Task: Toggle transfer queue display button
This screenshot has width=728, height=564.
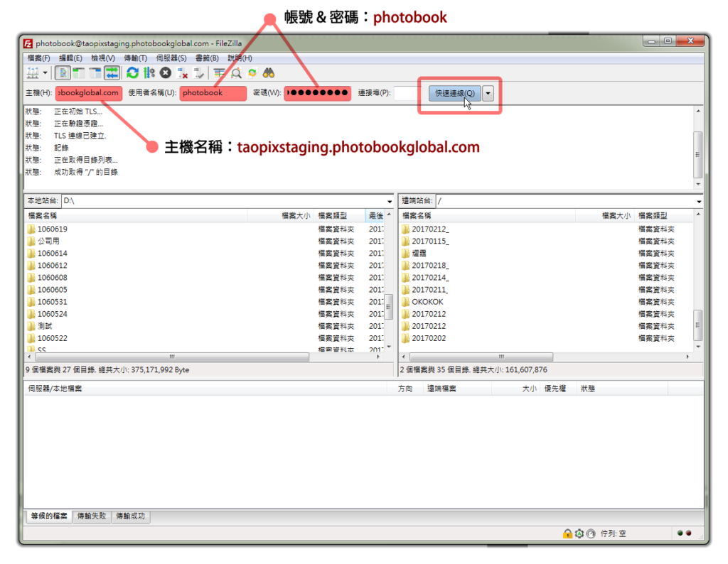Action: pos(112,73)
